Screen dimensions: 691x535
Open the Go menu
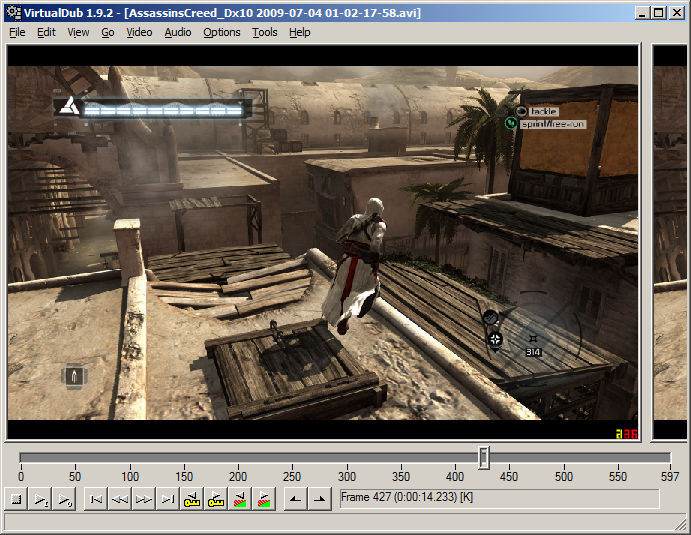(108, 33)
